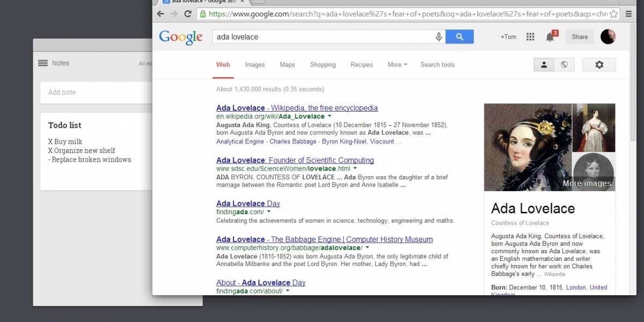Open the Chrome menu icon
Image resolution: width=644 pixels, height=322 pixels.
click(x=627, y=14)
